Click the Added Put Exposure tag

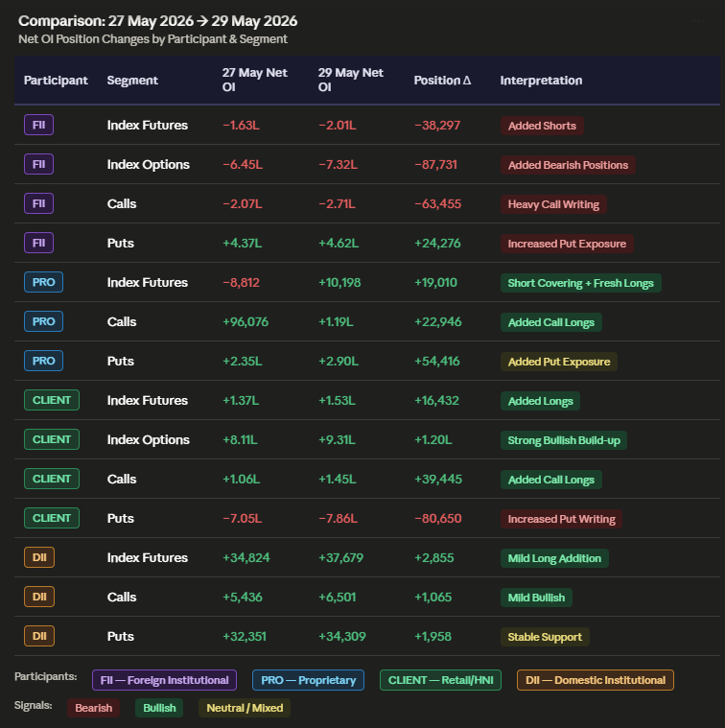coord(559,363)
